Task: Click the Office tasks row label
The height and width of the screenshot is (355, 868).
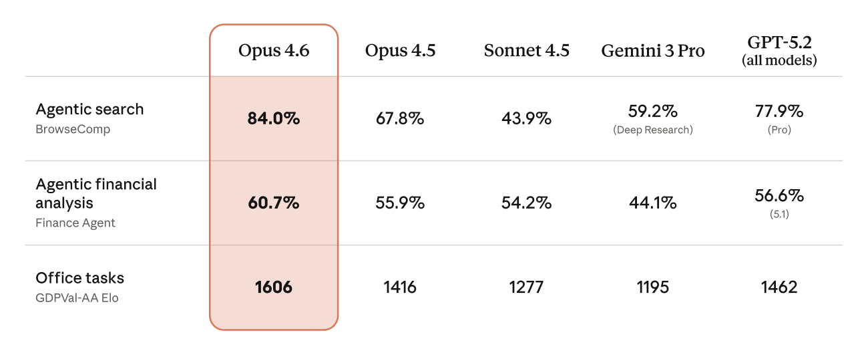Action: click(80, 278)
